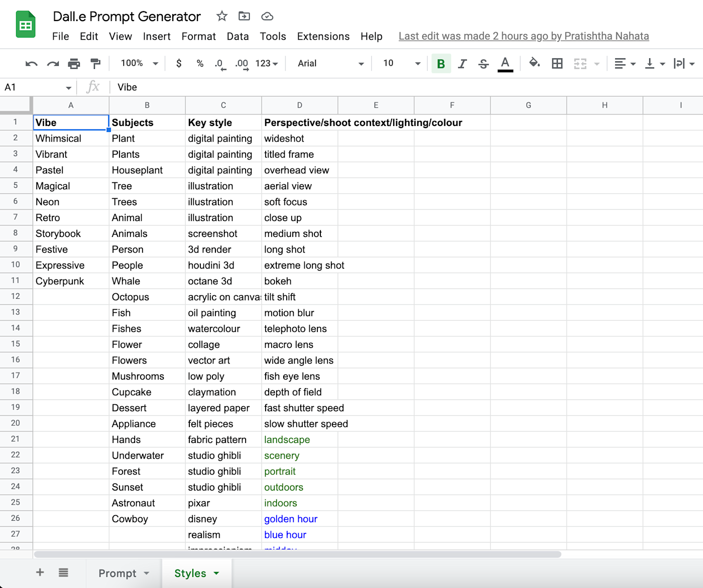The image size is (703, 588).
Task: Open the All sheets list icon
Action: 63,572
